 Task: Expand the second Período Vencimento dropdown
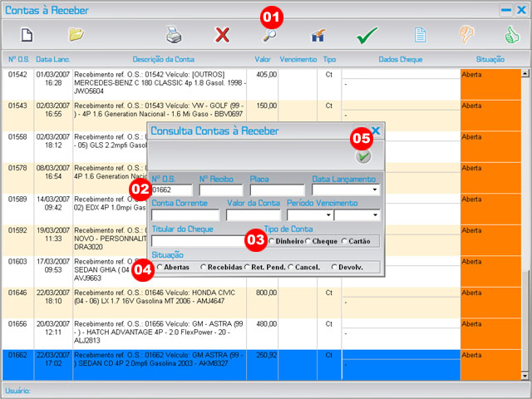point(376,215)
